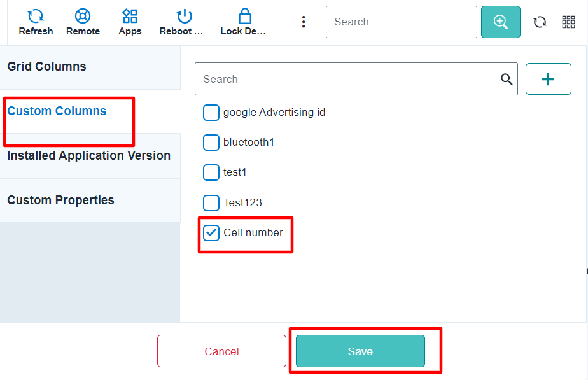Tick the Test123 checkbox
This screenshot has width=588, height=380.
[x=211, y=202]
